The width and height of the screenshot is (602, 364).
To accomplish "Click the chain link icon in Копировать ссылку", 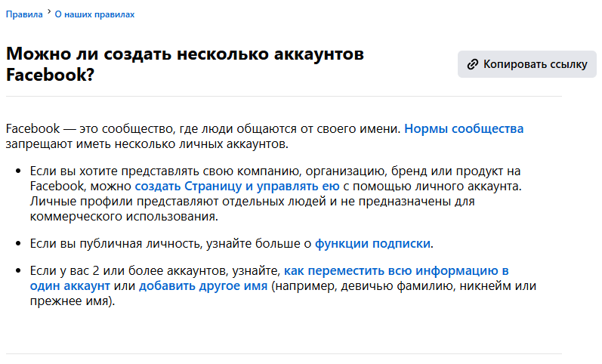I will [x=473, y=64].
